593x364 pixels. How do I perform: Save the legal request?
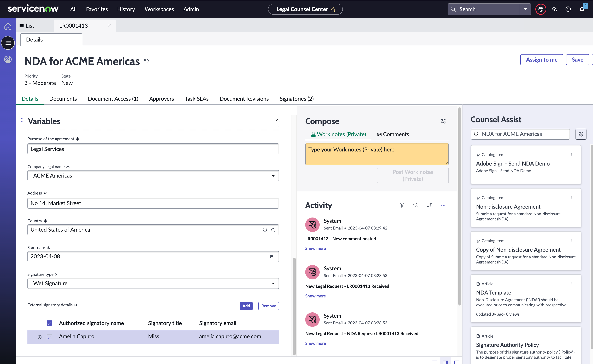pyautogui.click(x=577, y=60)
